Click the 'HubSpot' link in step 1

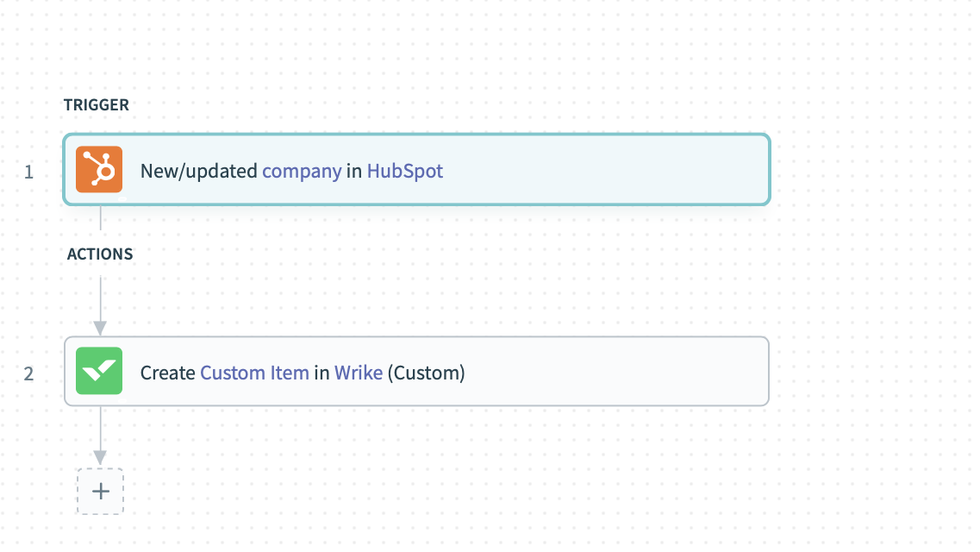tap(405, 171)
